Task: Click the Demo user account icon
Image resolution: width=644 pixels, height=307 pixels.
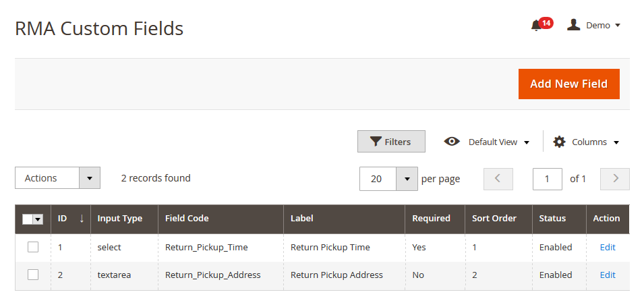Action: pyautogui.click(x=574, y=25)
